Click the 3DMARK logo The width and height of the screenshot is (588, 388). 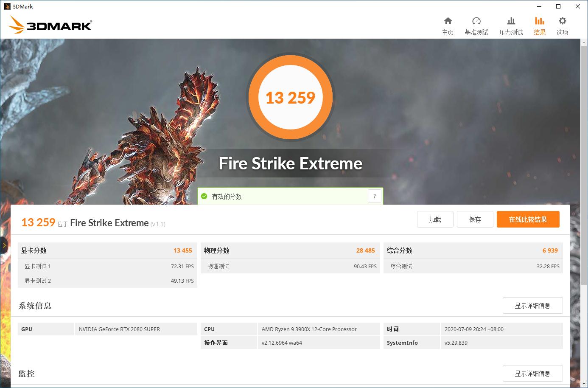click(x=50, y=25)
